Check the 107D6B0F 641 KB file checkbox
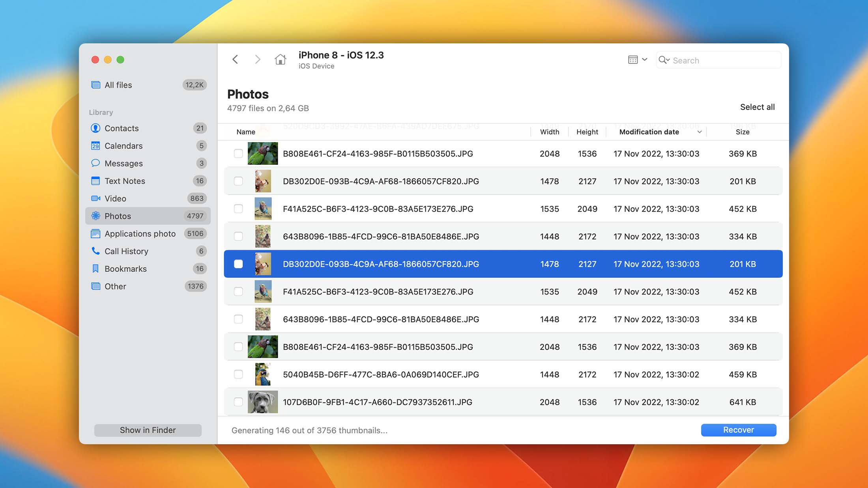Screen dimensions: 868x488 pyautogui.click(x=238, y=402)
